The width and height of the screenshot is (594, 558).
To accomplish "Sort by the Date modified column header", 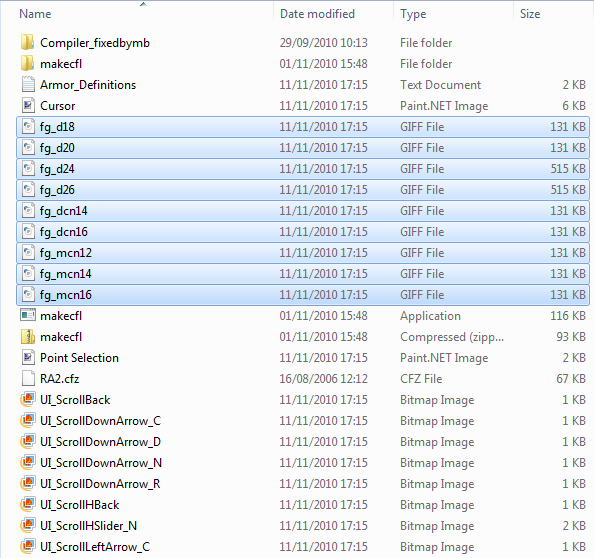I will (317, 14).
